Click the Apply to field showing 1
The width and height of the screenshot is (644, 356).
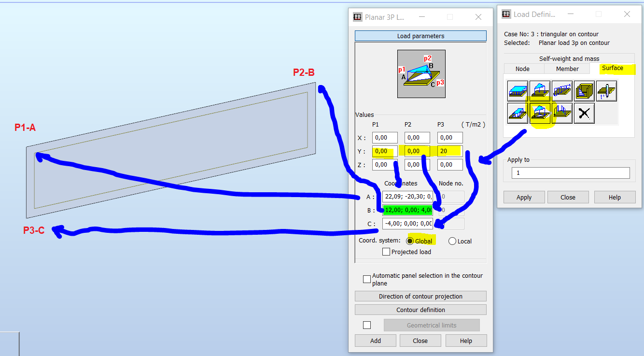[x=571, y=172]
